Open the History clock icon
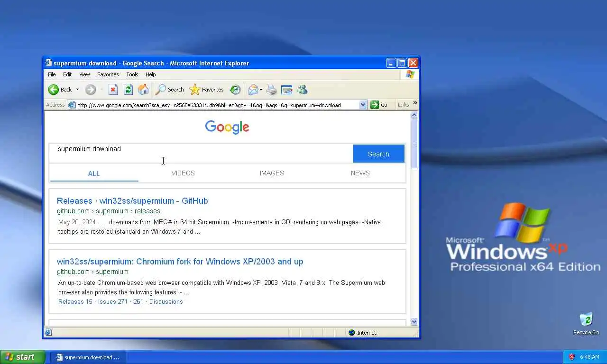Image resolution: width=607 pixels, height=364 pixels. [x=235, y=90]
